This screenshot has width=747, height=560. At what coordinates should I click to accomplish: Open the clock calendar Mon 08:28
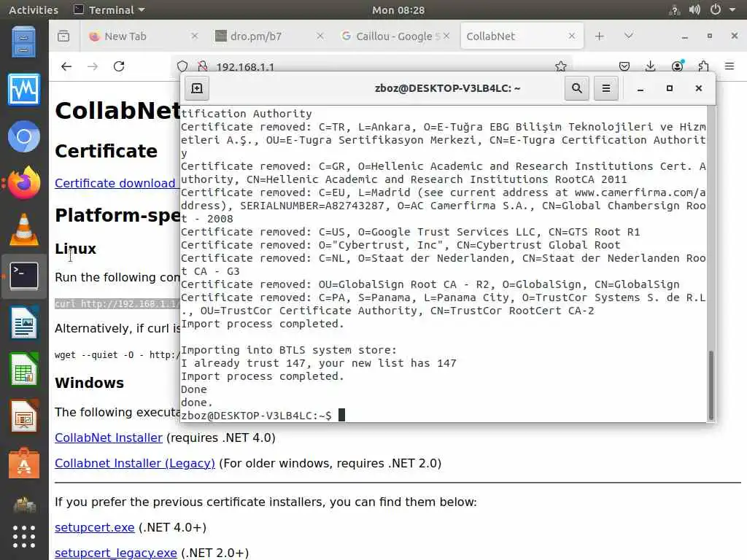[x=398, y=10]
